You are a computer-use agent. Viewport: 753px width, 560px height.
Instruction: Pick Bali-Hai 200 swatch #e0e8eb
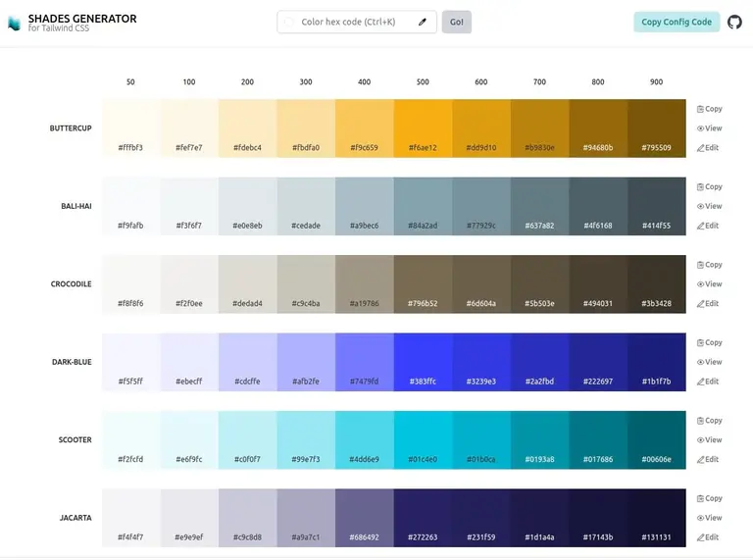tap(247, 206)
